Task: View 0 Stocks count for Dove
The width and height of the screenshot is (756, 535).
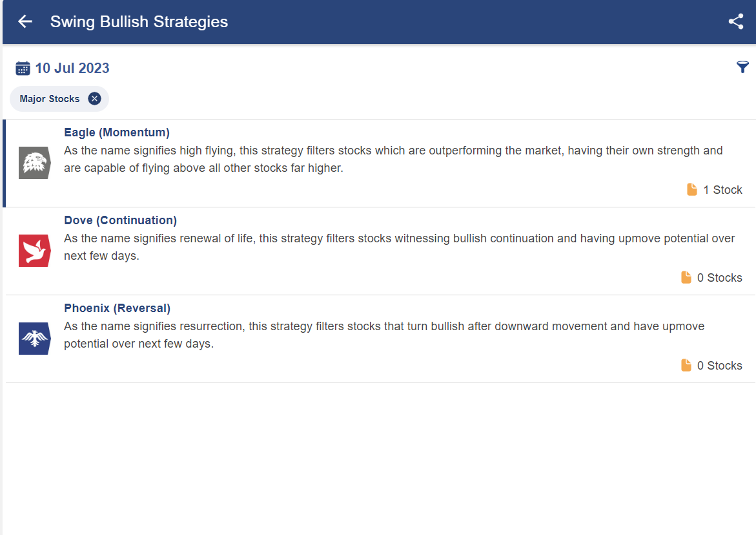Action: [719, 277]
